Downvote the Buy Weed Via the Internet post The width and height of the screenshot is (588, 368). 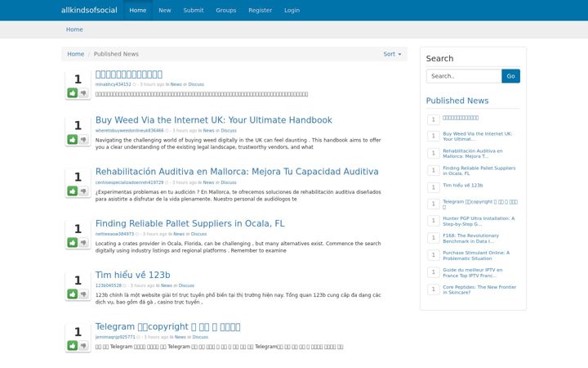(83, 140)
